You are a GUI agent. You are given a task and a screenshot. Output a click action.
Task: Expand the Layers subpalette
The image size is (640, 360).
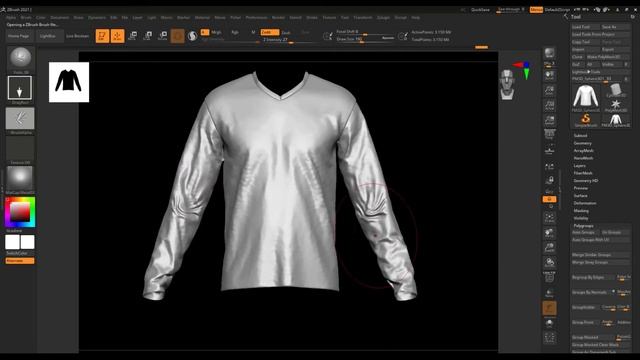click(x=580, y=166)
